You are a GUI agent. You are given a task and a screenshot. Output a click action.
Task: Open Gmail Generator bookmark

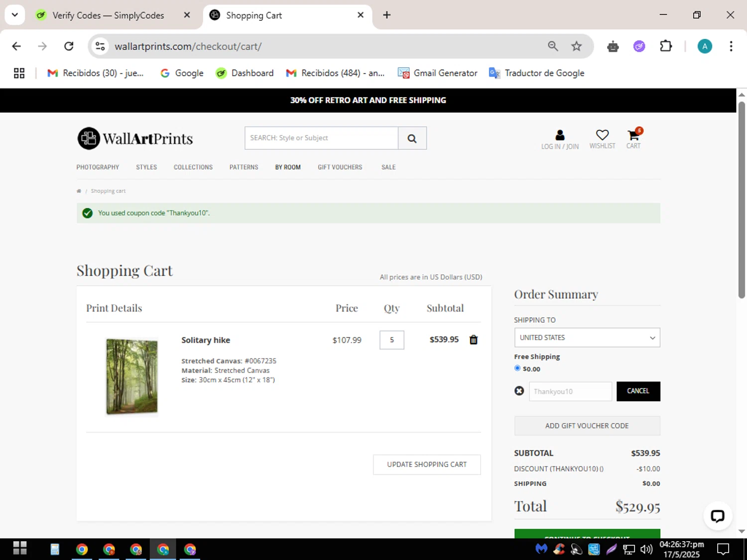[x=438, y=73]
